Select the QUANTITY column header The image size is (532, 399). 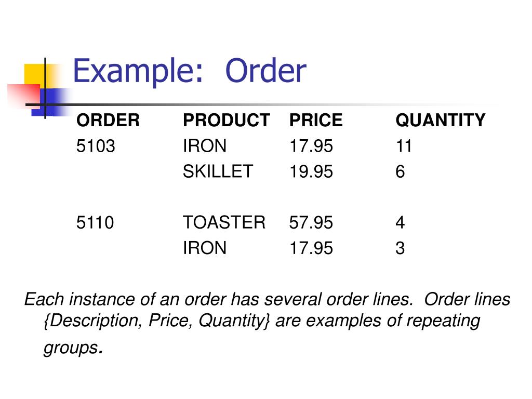(x=441, y=120)
